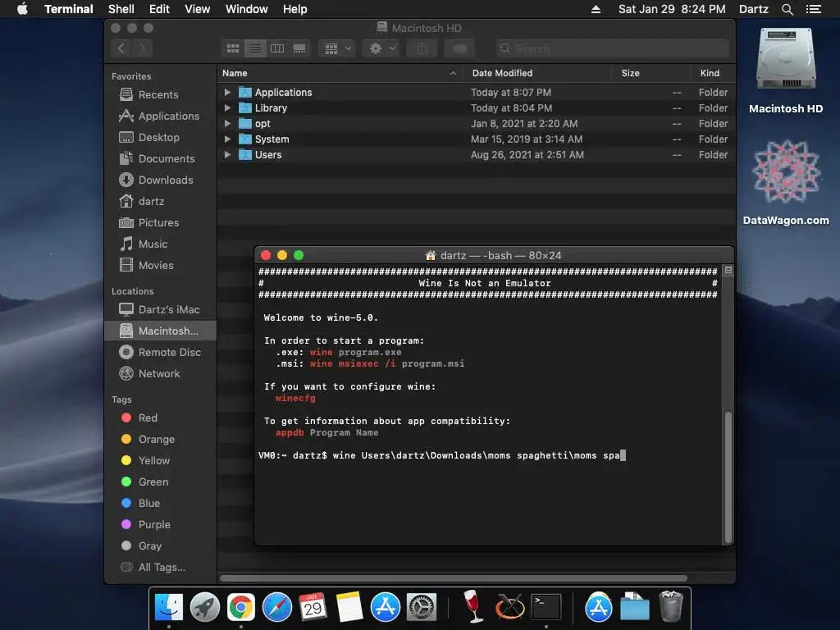
Task: Open Finder group-by dropdown
Action: tap(337, 48)
